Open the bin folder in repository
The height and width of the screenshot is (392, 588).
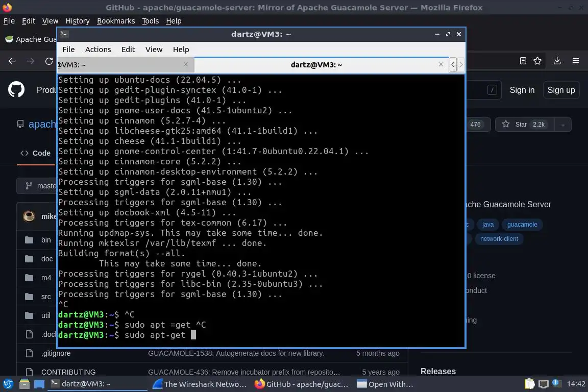(x=46, y=240)
